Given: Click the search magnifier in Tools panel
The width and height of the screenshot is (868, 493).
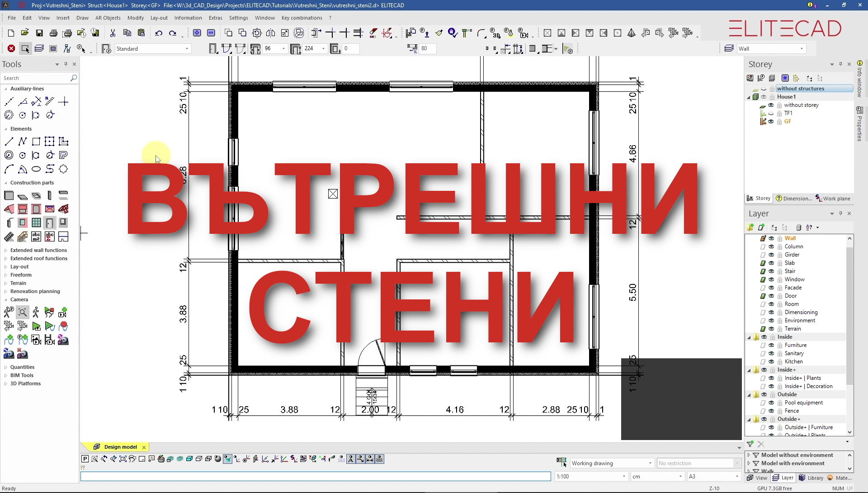Looking at the screenshot, I should (x=74, y=78).
